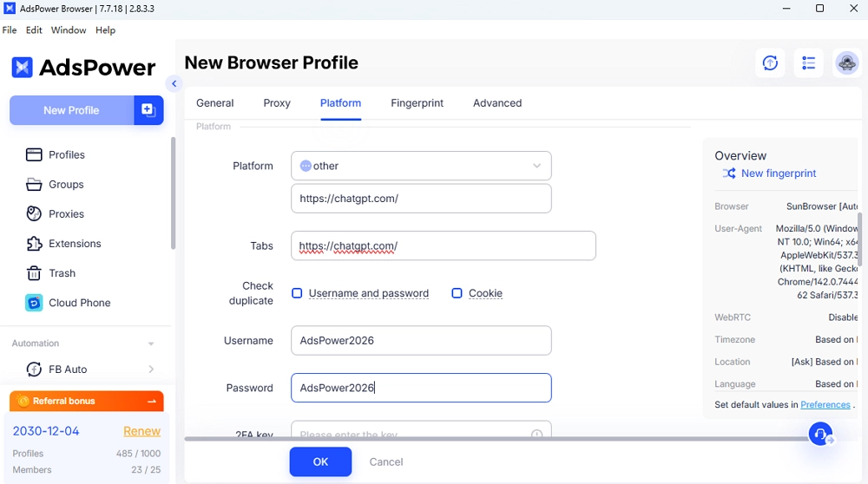Open the customer support headset bubble
The height and width of the screenshot is (484, 868).
820,434
